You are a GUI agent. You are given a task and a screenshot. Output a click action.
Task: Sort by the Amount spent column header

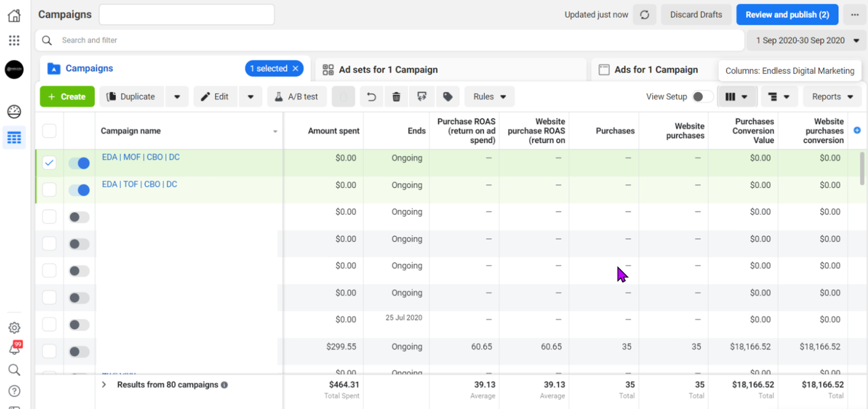point(334,131)
